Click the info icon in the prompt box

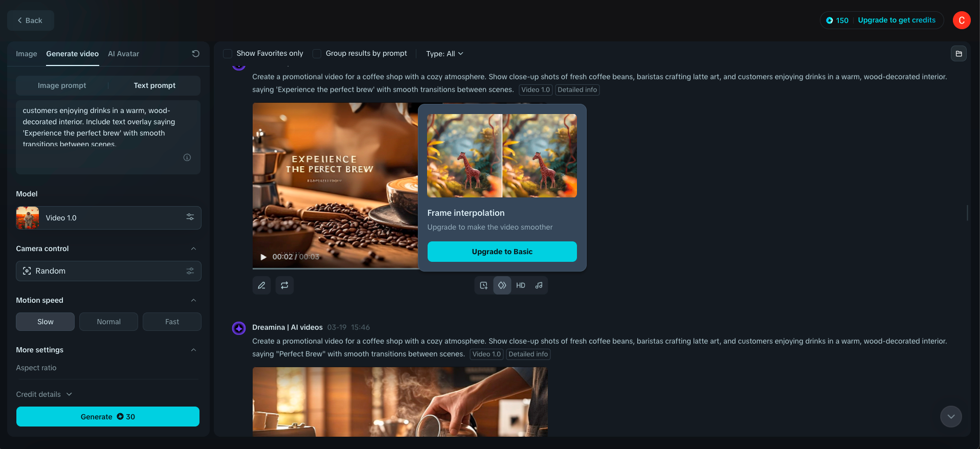[187, 158]
